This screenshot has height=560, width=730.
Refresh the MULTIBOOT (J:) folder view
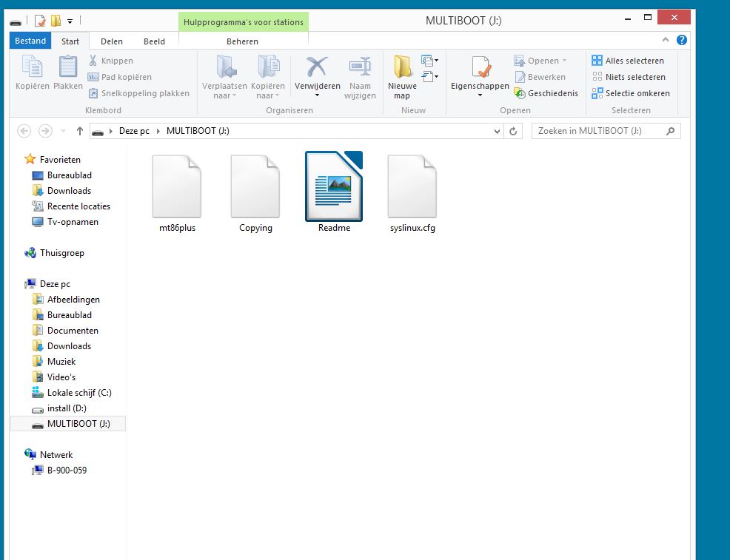point(513,131)
